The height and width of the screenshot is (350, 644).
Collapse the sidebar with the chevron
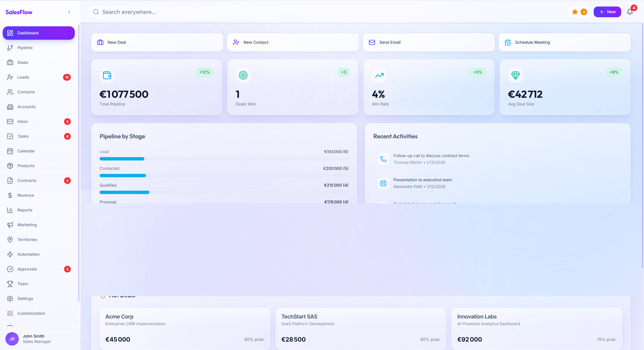coord(69,12)
